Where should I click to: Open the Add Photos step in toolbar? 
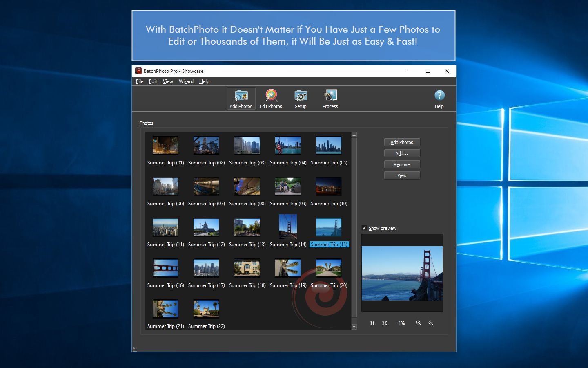tap(241, 99)
